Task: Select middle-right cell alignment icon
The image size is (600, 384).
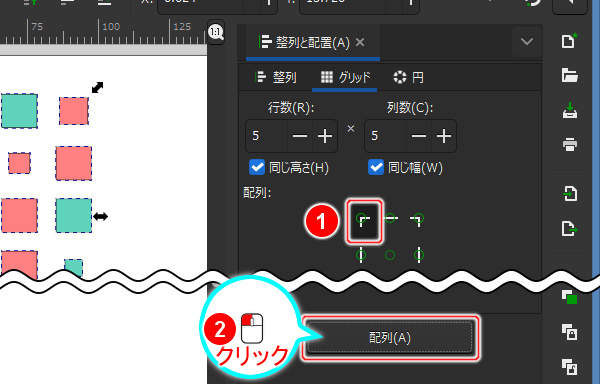Action: [x=419, y=255]
